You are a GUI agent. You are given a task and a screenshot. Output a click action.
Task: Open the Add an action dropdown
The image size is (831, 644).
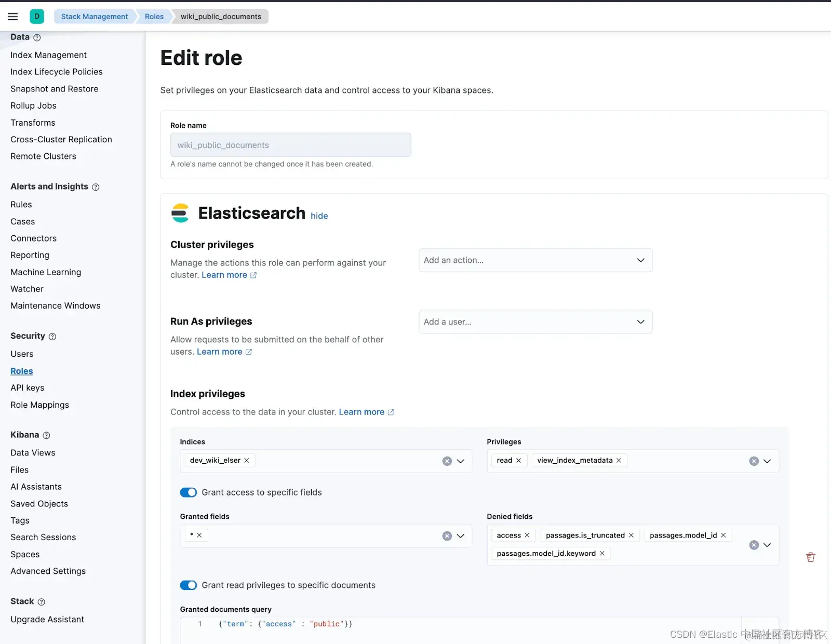pyautogui.click(x=535, y=260)
